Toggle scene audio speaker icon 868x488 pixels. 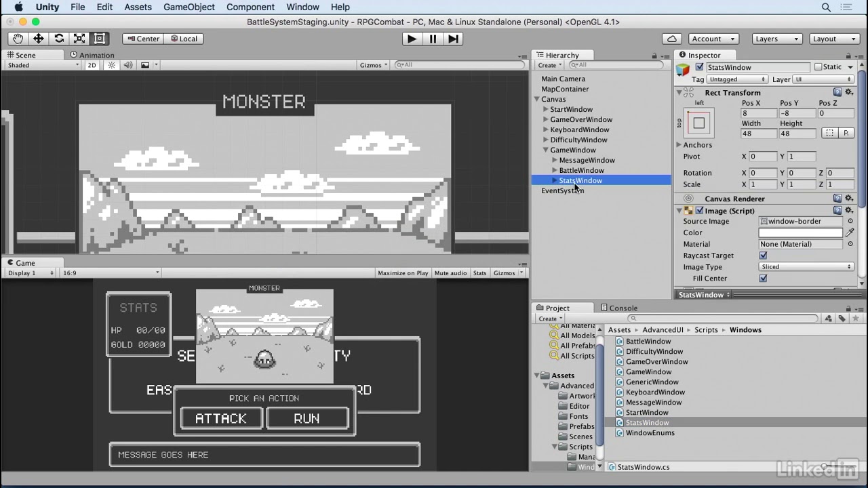click(x=127, y=65)
